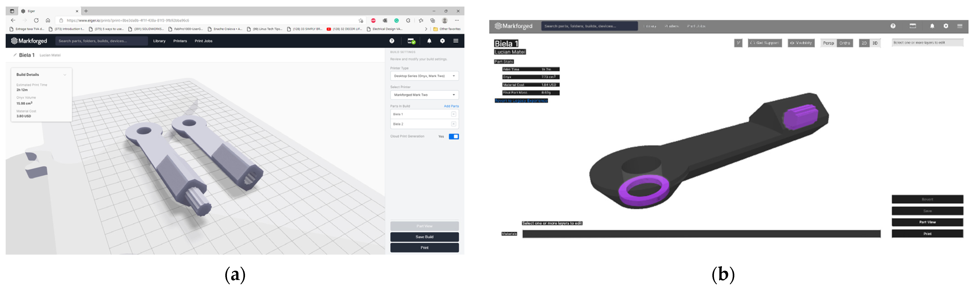Click the layer slider bar at bottom
Image resolution: width=980 pixels, height=292 pixels.
(701, 234)
